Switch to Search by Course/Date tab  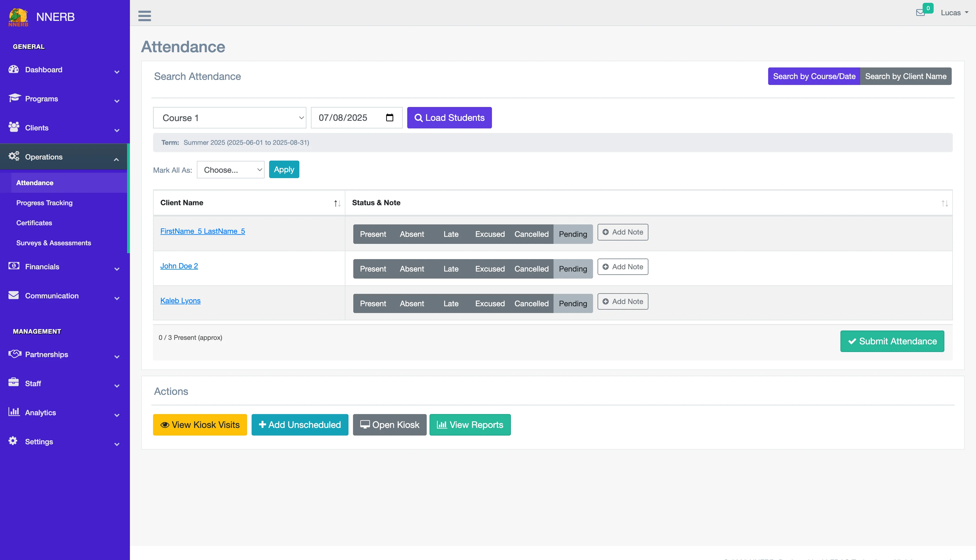click(814, 76)
